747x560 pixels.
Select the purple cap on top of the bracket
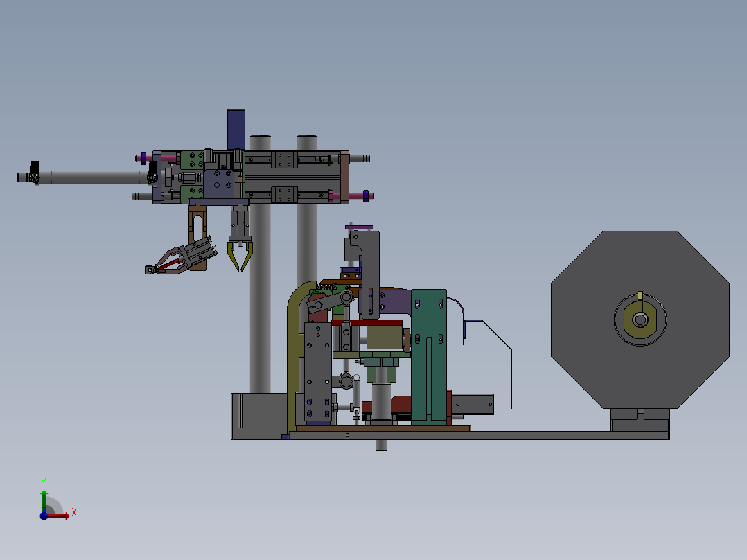359,227
